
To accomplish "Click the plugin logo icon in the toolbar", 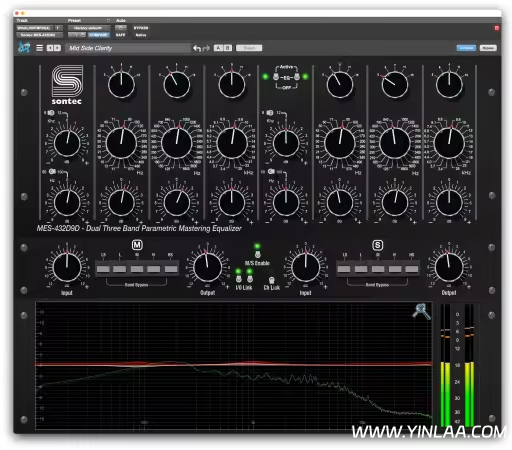I will 24,48.
